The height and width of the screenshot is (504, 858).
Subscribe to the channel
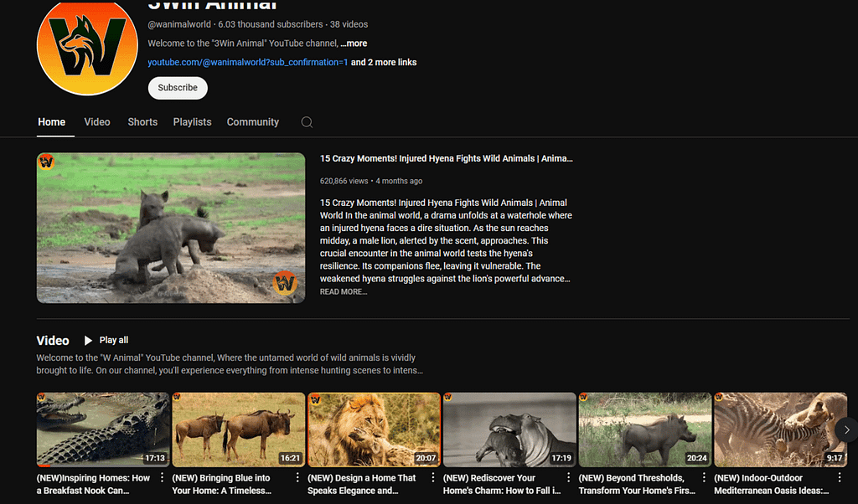(x=178, y=88)
